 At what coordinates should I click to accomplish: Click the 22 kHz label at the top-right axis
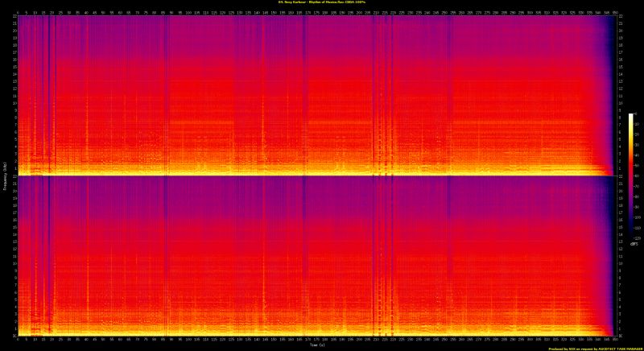[621, 18]
